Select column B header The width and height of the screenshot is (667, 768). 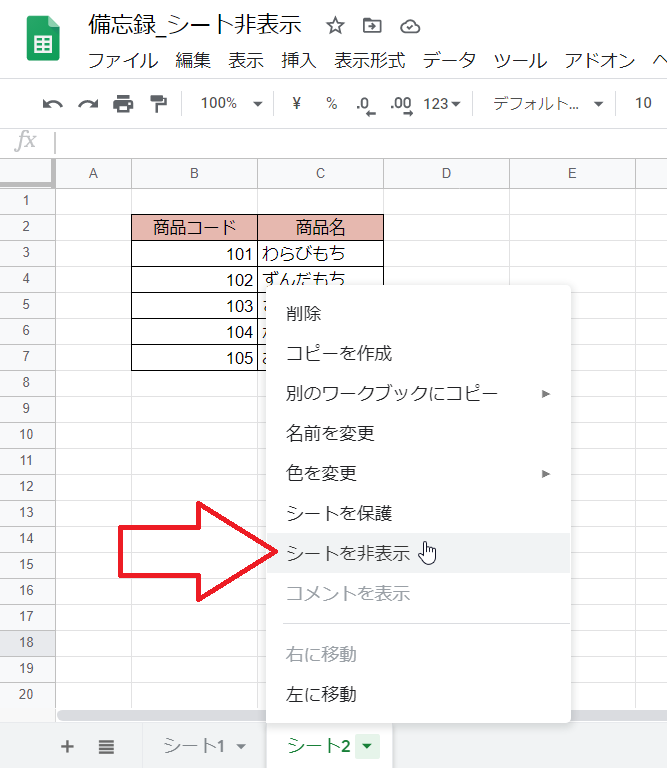tap(194, 173)
